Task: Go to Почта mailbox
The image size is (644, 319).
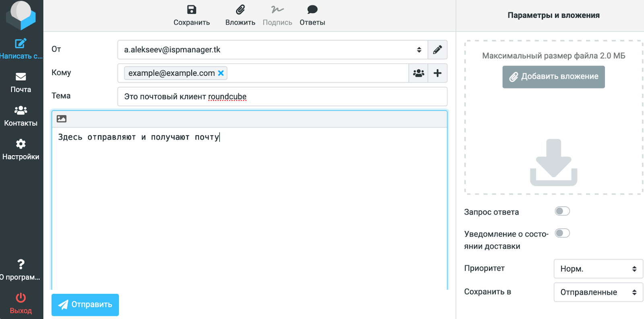Action: click(x=21, y=83)
